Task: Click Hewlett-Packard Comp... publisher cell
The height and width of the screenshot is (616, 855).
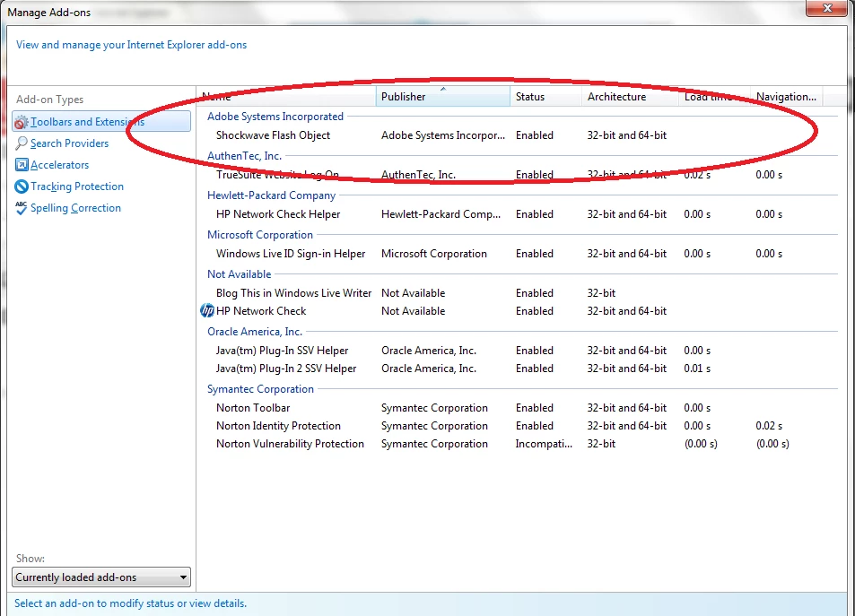Action: pyautogui.click(x=441, y=214)
